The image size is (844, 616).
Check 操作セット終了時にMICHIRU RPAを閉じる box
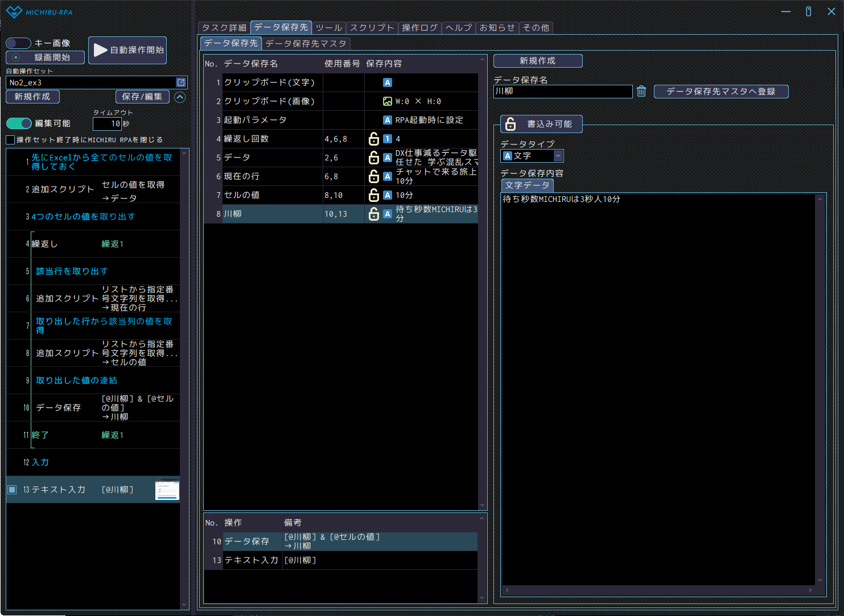(10, 140)
